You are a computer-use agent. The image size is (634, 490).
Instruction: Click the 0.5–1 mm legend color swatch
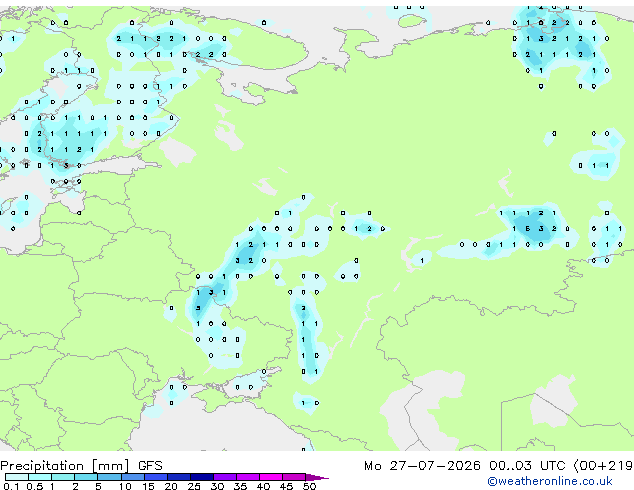[40, 477]
